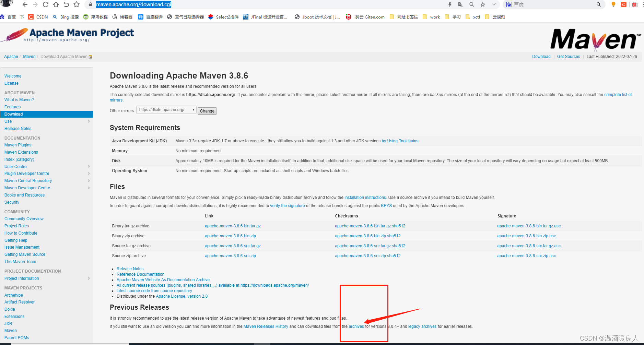This screenshot has width=644, height=345.
Task: Click the browser back arrow
Action: (25, 4)
